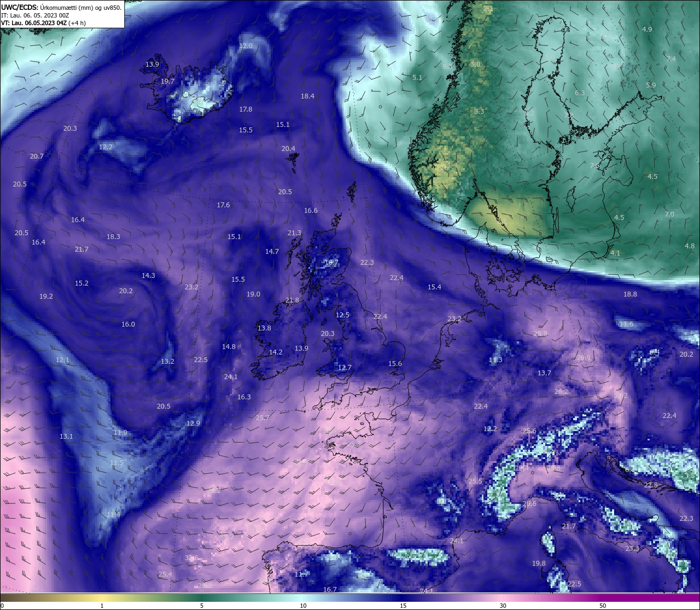Click the 12.5 value over northern England

[342, 315]
